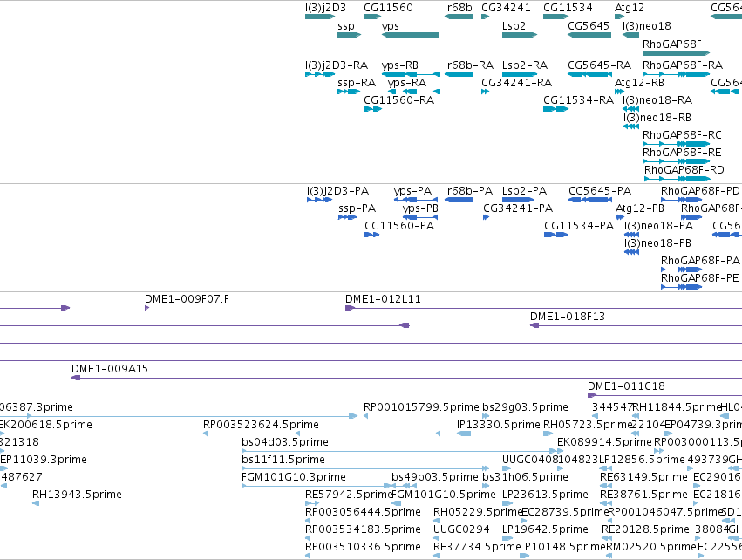
Task: Open transcript RhoGAP68F-RE
Action: pos(676,161)
